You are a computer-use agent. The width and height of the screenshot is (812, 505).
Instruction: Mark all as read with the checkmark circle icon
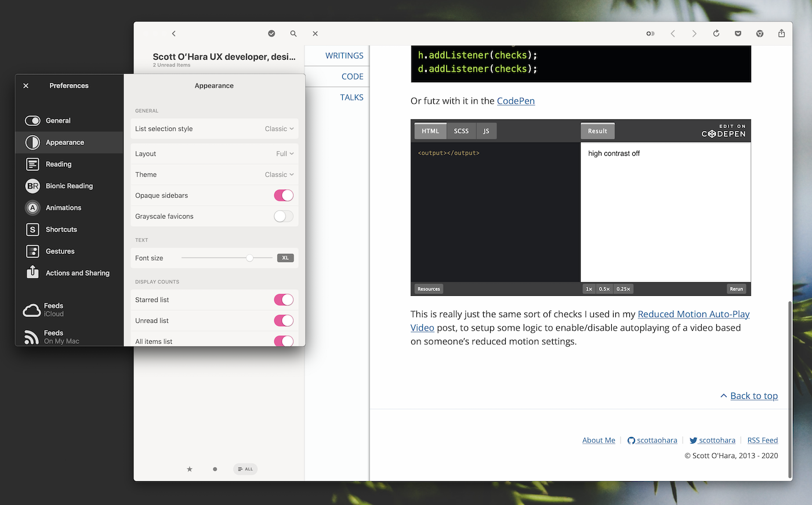(271, 34)
